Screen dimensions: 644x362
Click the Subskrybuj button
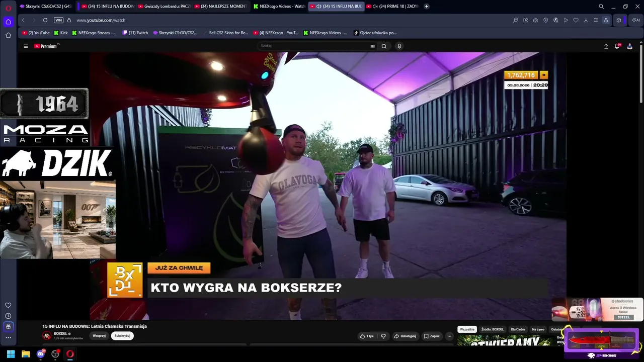coord(122,336)
